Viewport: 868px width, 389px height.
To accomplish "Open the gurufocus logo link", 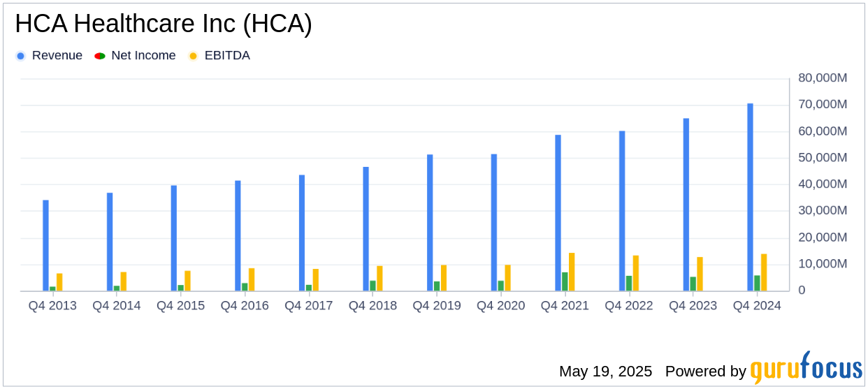I will [x=806, y=368].
